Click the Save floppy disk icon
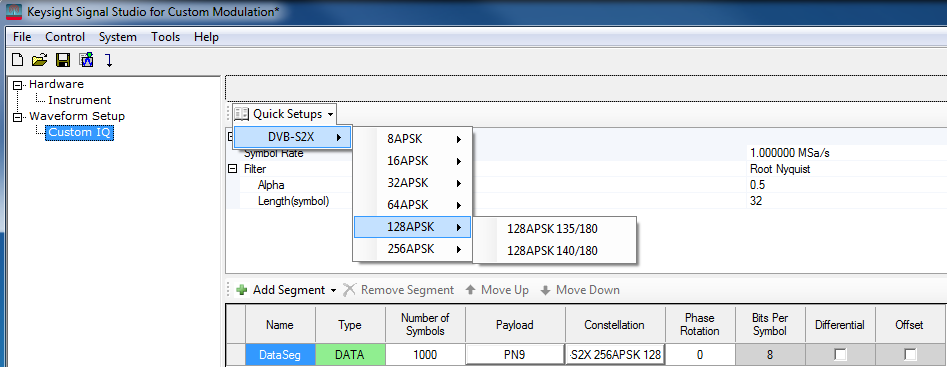This screenshot has height=367, width=947. coord(63,60)
